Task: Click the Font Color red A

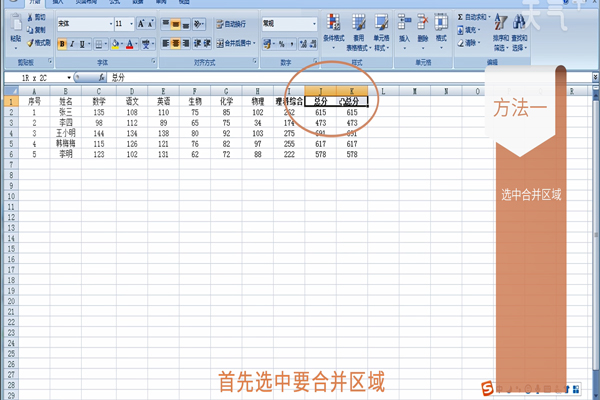Action: (129, 44)
